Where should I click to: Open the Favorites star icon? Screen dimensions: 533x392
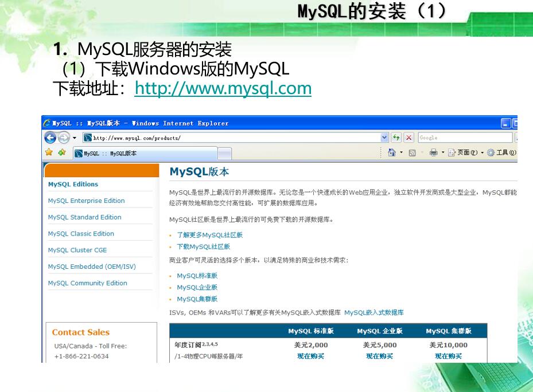[x=49, y=152]
